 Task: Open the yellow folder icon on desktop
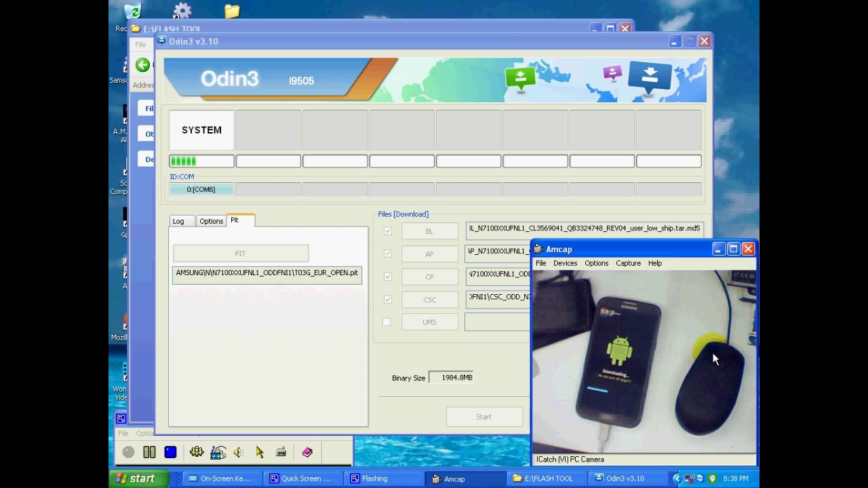pos(232,11)
